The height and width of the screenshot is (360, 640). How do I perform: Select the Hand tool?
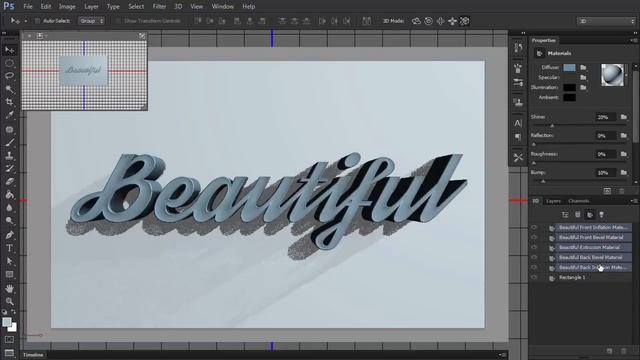(x=9, y=289)
